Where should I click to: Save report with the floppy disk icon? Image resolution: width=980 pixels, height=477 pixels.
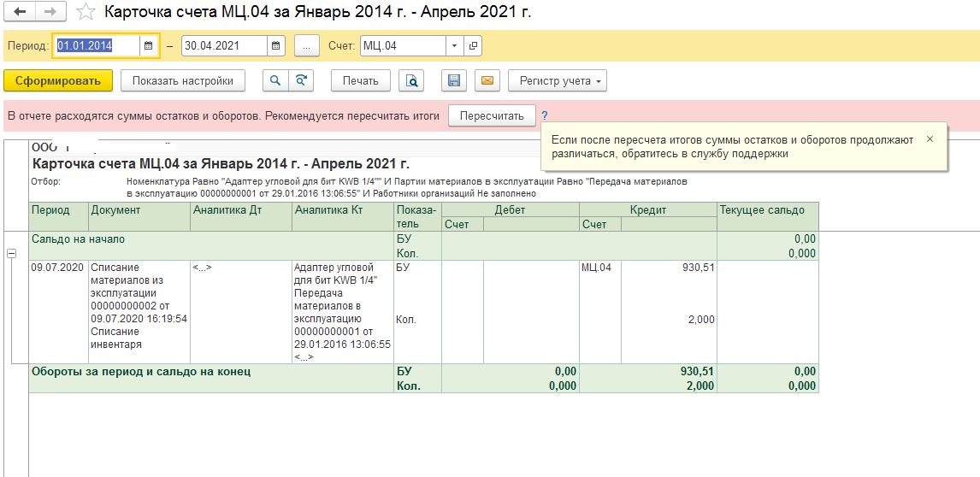click(455, 80)
